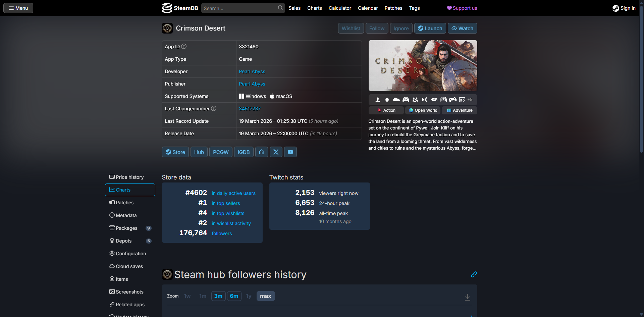Set chart zoom to 3m

point(218,296)
